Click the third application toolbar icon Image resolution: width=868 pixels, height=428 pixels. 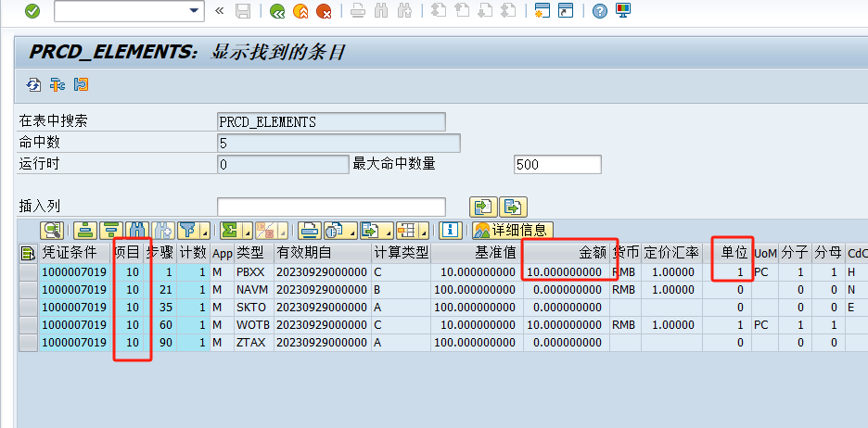[82, 84]
